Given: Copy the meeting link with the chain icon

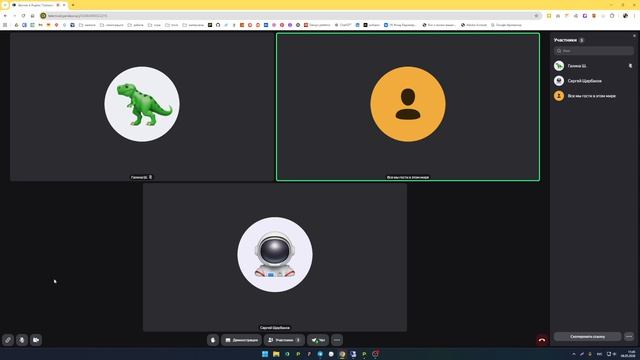Looking at the screenshot, I should [x=8, y=340].
